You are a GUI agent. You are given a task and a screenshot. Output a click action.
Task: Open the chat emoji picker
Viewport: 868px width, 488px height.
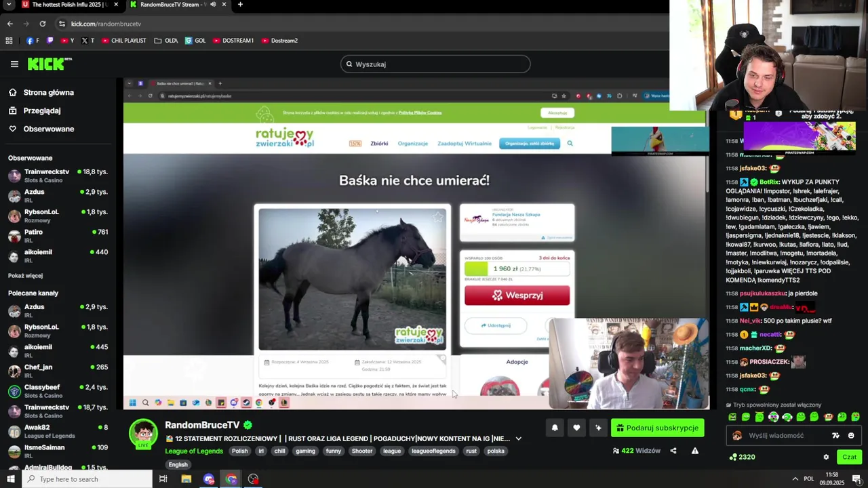coord(851,436)
